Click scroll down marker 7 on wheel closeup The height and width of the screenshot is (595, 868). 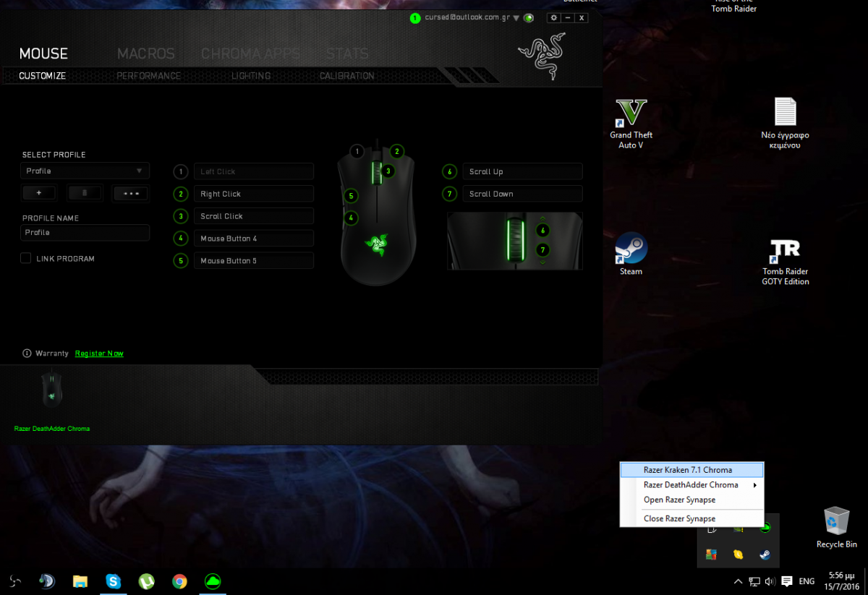coord(542,249)
